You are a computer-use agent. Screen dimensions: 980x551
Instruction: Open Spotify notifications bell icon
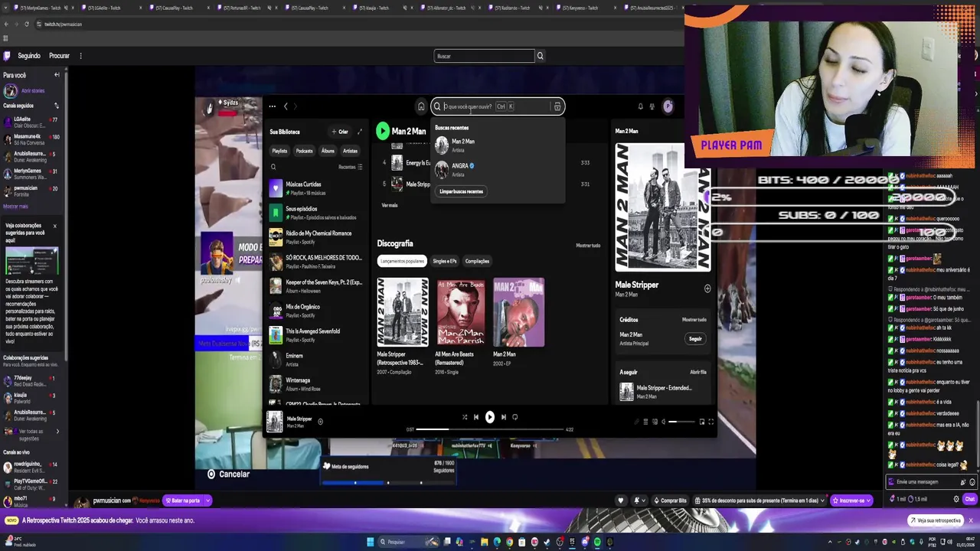(640, 106)
